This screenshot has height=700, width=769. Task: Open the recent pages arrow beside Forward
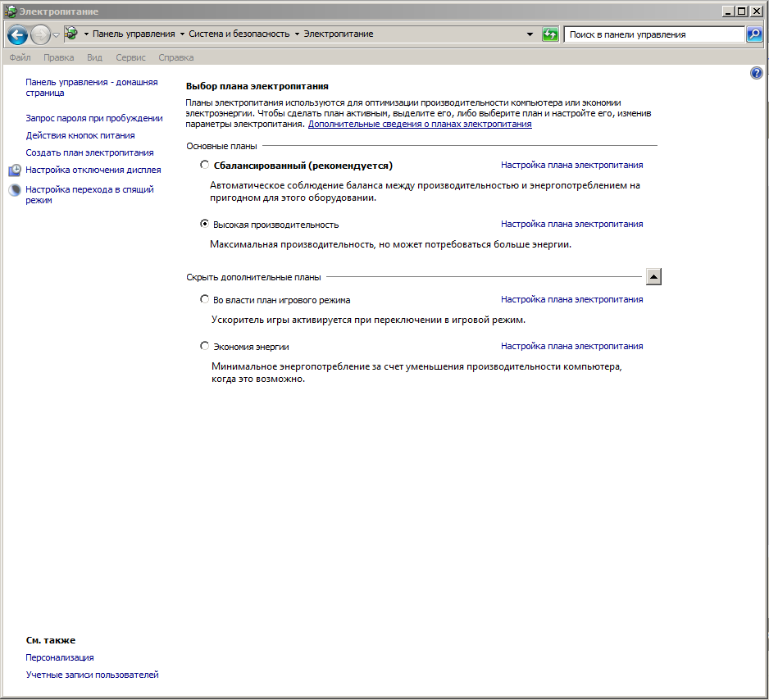[x=56, y=34]
